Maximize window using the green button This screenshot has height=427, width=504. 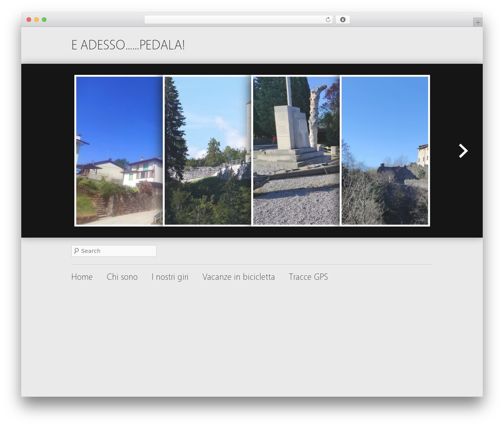click(44, 20)
